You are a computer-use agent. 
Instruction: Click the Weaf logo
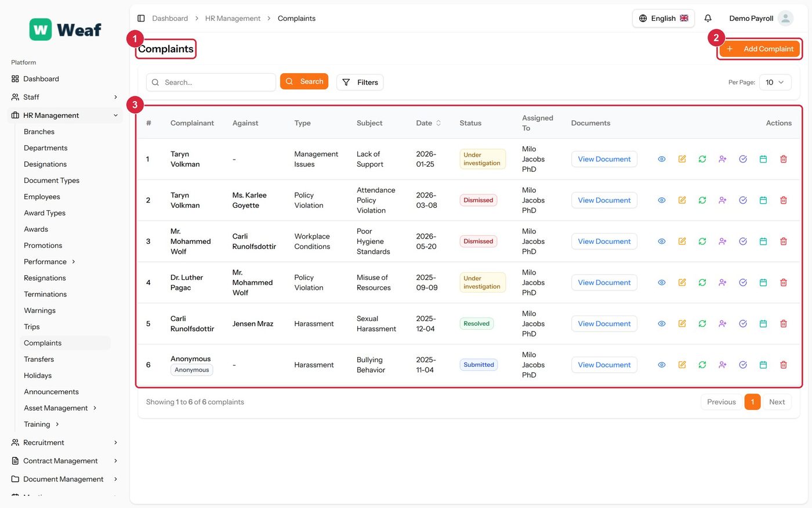pyautogui.click(x=66, y=30)
